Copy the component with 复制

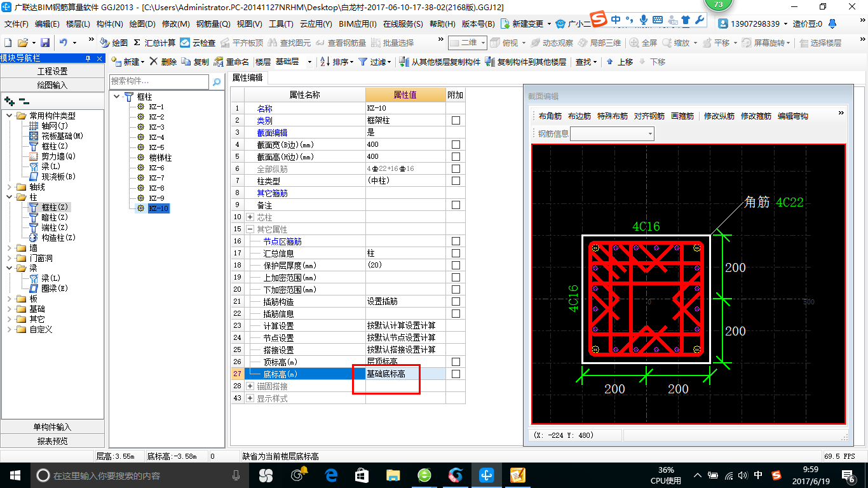click(195, 62)
